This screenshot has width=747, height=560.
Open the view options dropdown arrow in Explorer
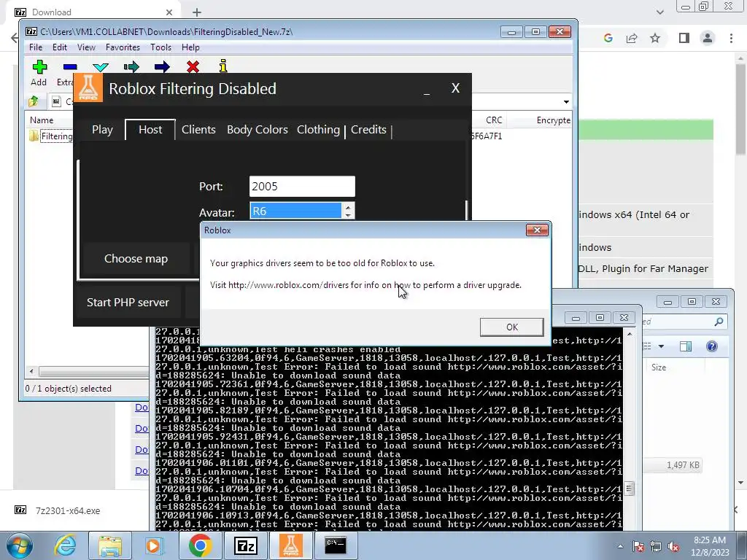pos(661,346)
